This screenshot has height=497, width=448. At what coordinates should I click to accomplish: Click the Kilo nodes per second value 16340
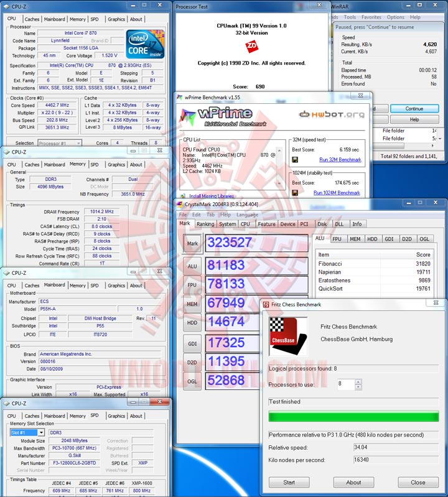pyautogui.click(x=396, y=460)
